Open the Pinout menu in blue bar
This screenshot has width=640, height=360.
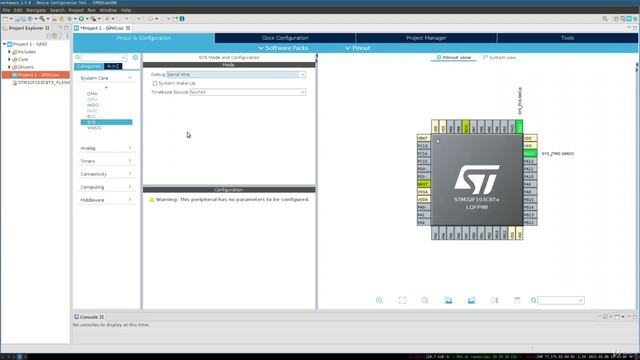tap(358, 48)
